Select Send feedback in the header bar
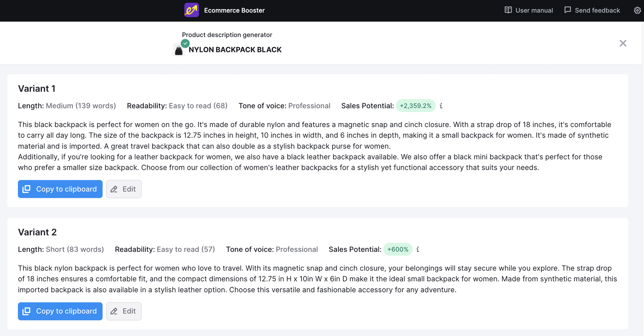644x336 pixels. [596, 10]
